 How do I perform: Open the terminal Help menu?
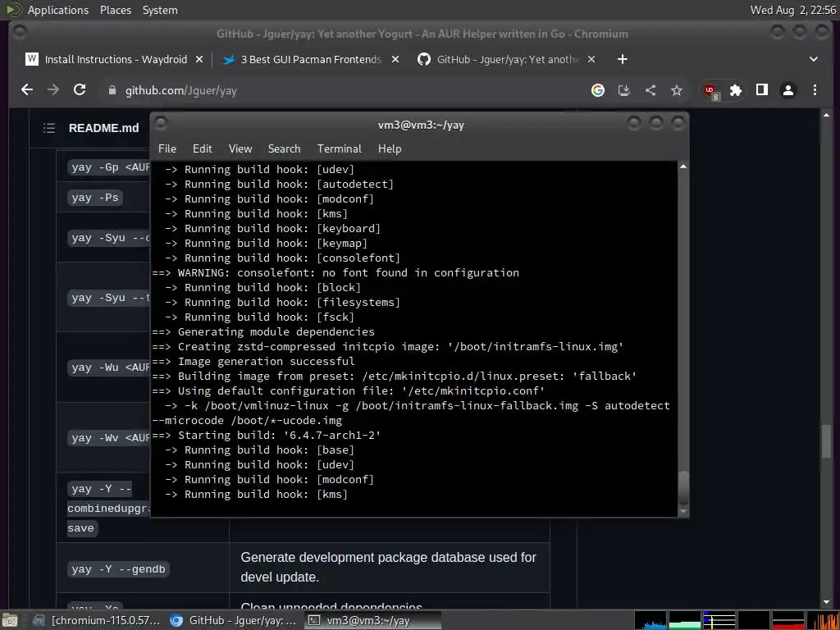pos(390,149)
